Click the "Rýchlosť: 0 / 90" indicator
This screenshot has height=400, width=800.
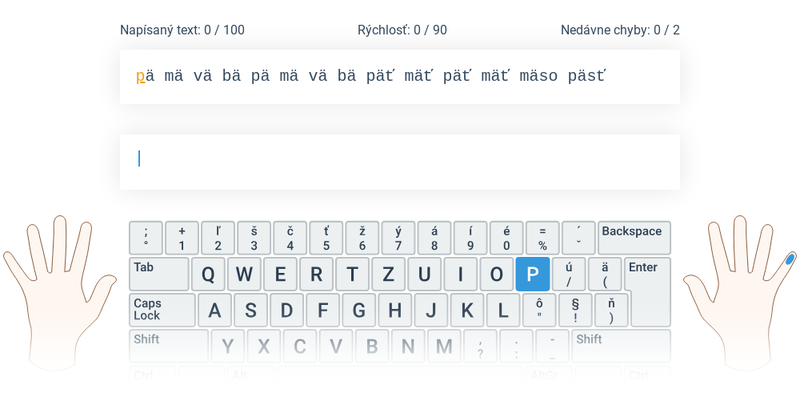(x=402, y=30)
